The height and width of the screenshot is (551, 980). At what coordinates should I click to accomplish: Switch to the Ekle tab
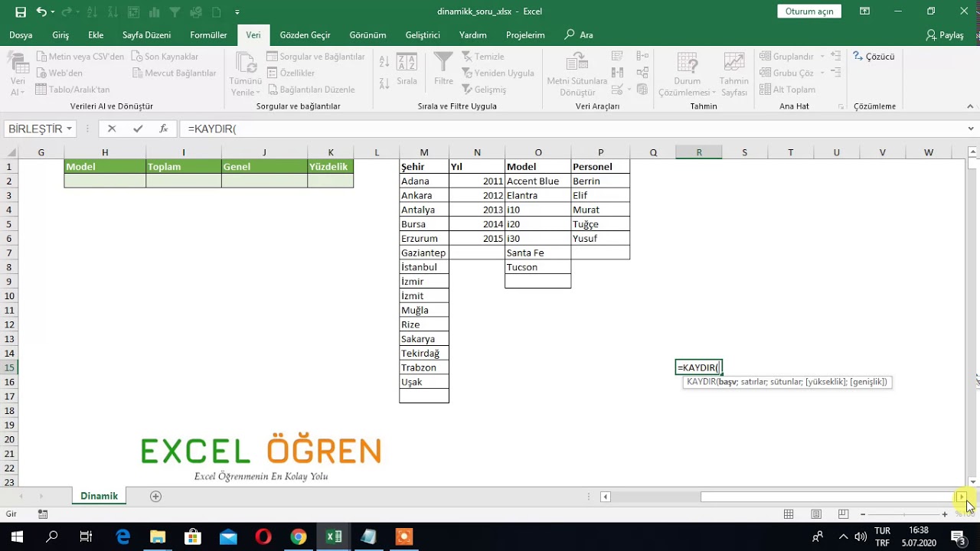96,35
